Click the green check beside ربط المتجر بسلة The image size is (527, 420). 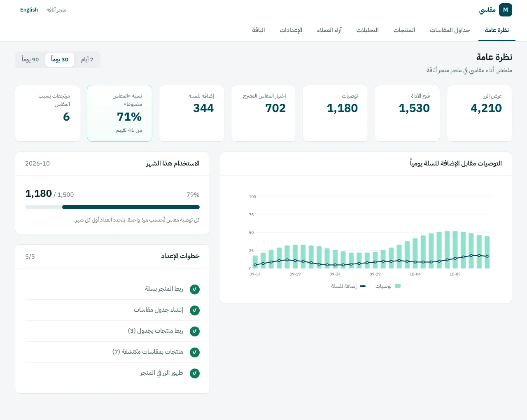(x=195, y=289)
